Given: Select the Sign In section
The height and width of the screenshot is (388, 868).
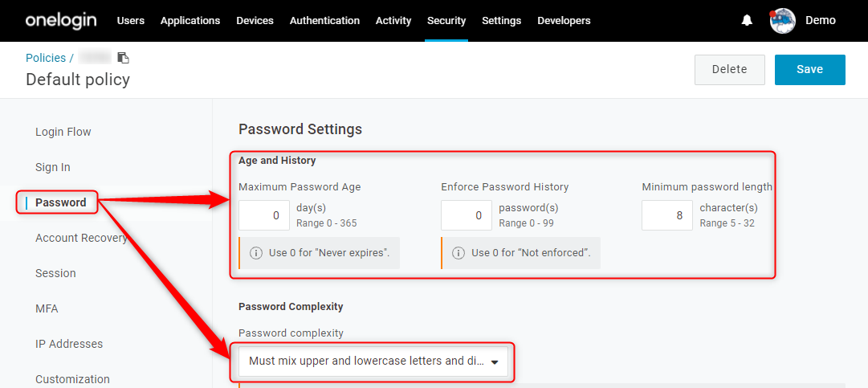Looking at the screenshot, I should pyautogui.click(x=52, y=167).
